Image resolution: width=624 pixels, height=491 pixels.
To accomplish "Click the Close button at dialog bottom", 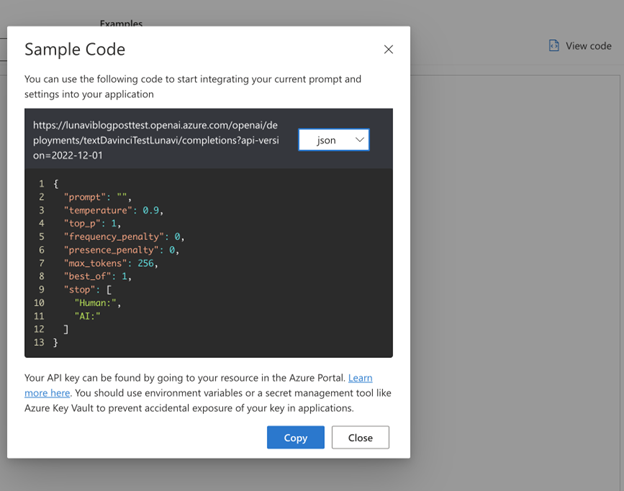I will 360,438.
